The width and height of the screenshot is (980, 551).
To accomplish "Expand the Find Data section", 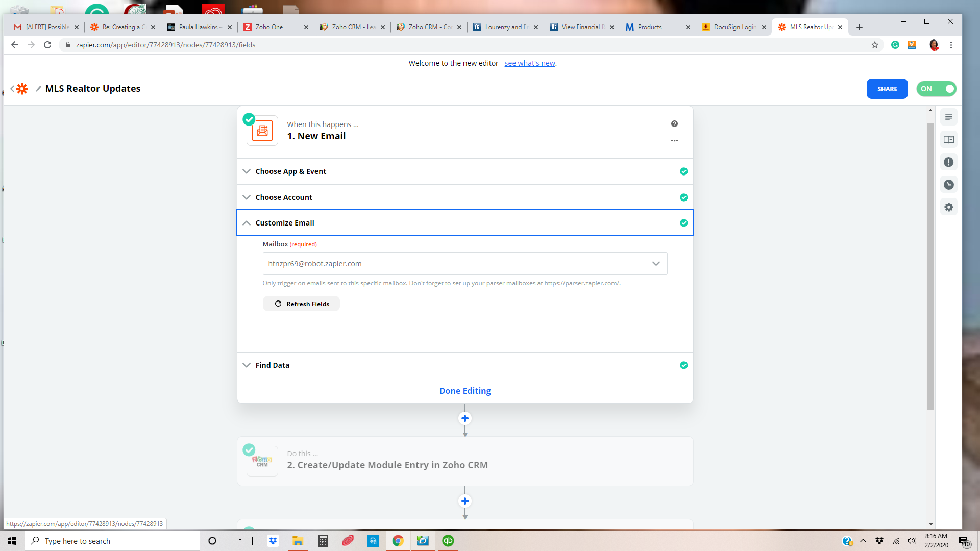I will [465, 365].
